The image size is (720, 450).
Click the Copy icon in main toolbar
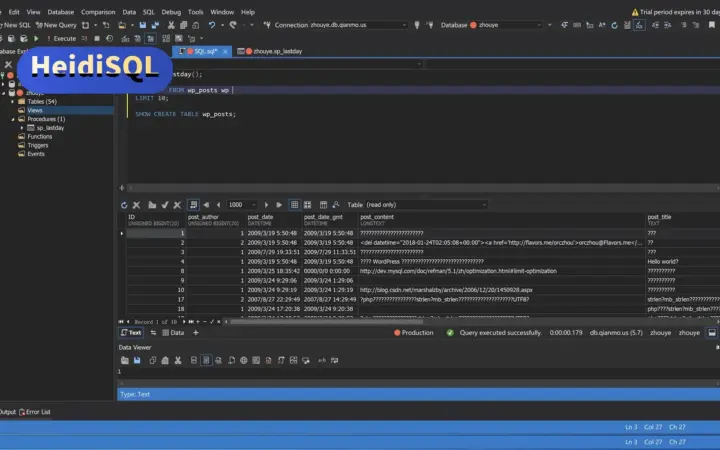coord(184,25)
